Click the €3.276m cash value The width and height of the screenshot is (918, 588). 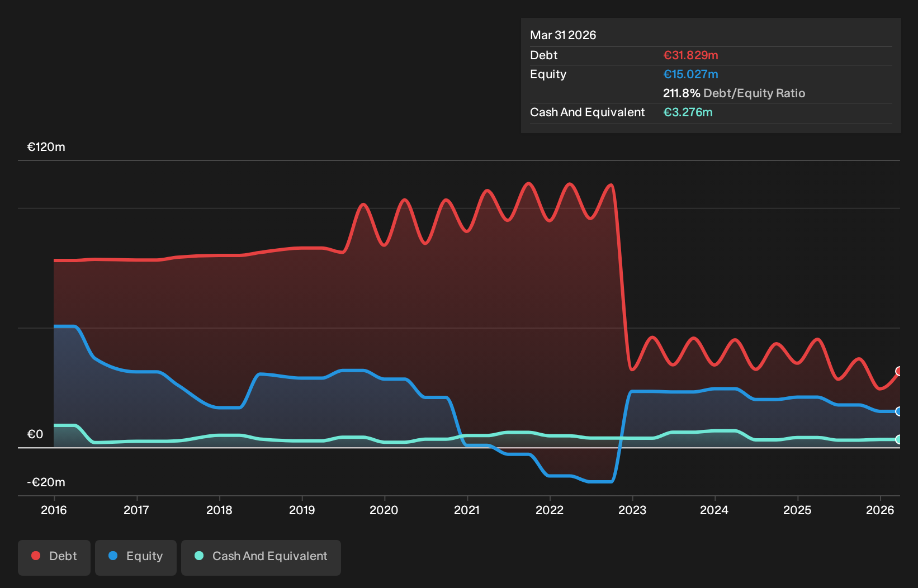(x=688, y=112)
